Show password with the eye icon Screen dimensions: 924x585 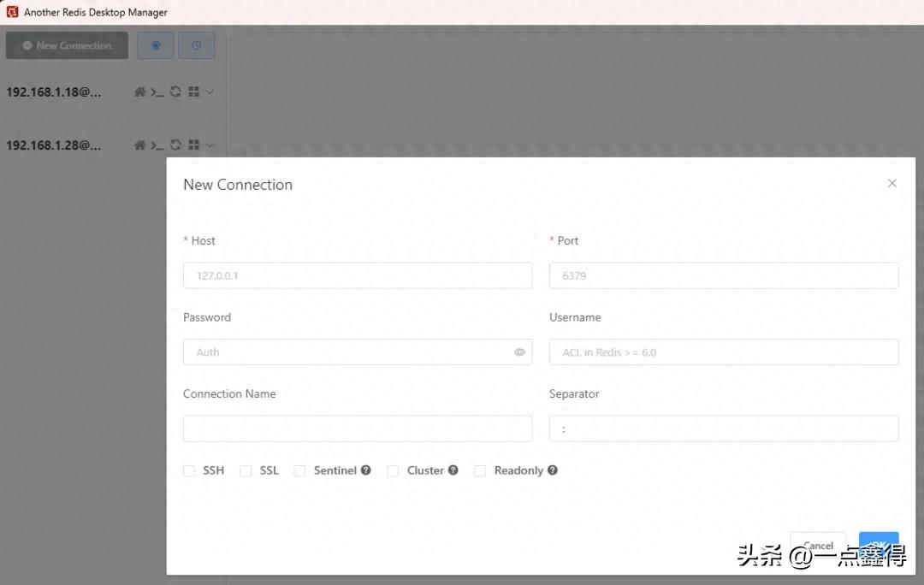point(519,352)
